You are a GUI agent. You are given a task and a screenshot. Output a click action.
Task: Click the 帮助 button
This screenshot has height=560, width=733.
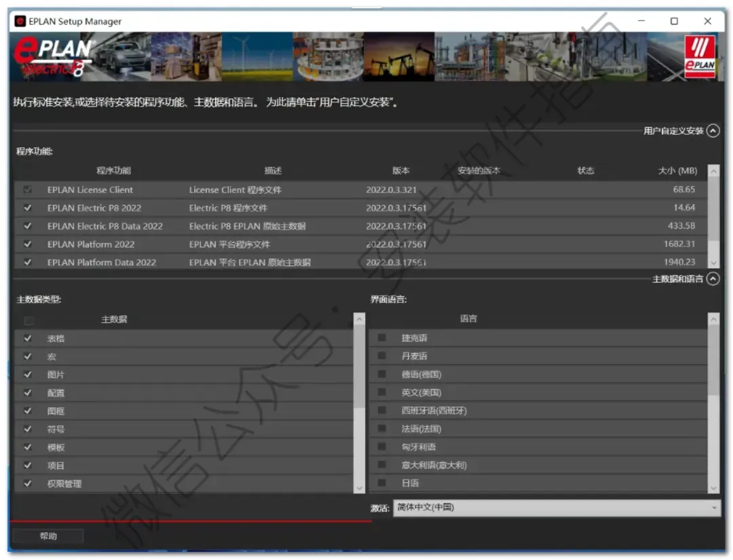48,536
